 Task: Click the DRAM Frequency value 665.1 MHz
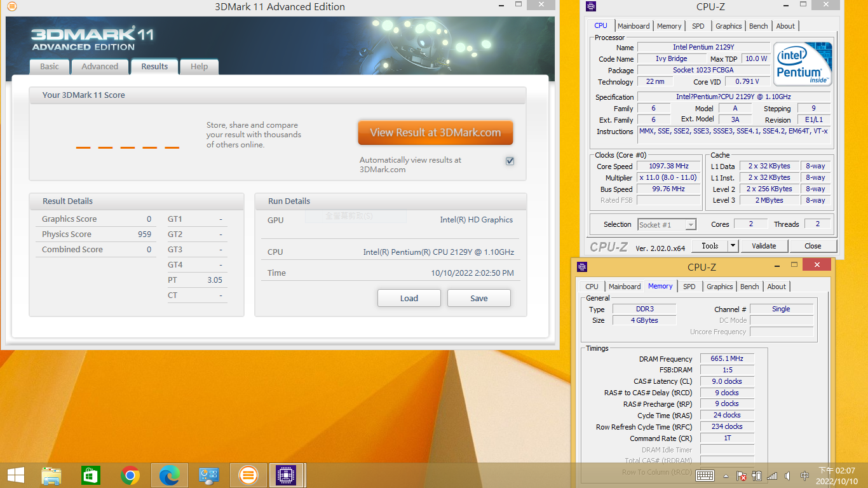coord(727,358)
